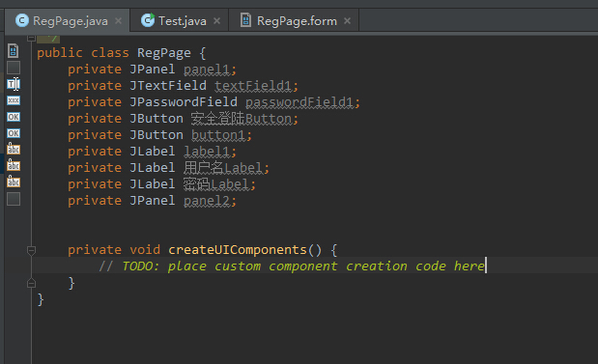The width and height of the screenshot is (598, 364).
Task: Click the textField1 field name
Action: (x=253, y=86)
